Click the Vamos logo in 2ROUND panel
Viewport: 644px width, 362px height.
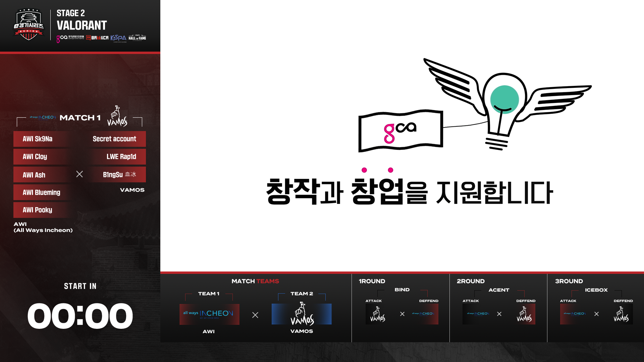coord(524,314)
